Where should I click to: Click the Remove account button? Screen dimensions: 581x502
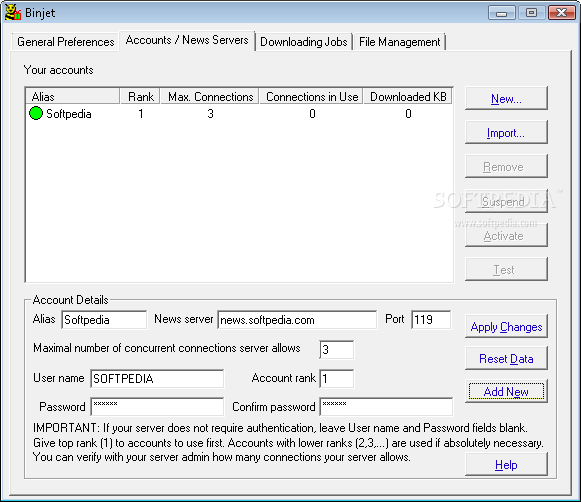coord(506,167)
